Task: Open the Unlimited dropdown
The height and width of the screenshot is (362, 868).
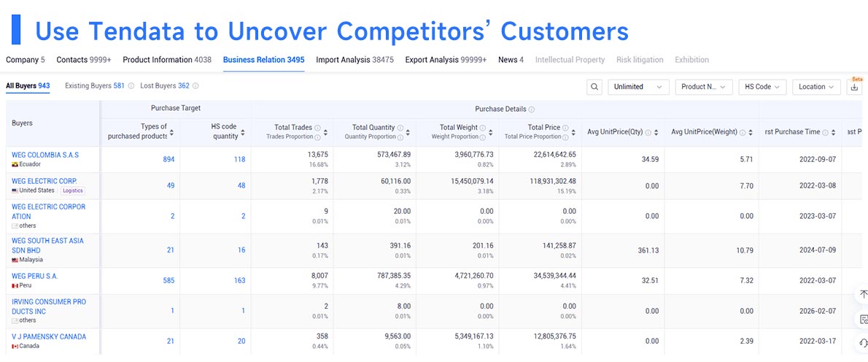Action: pyautogui.click(x=638, y=87)
